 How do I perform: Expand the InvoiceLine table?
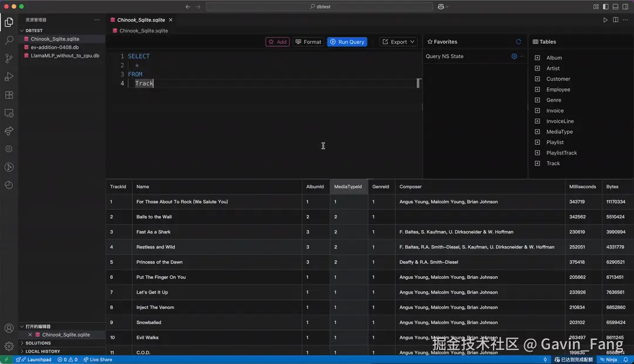coord(537,121)
